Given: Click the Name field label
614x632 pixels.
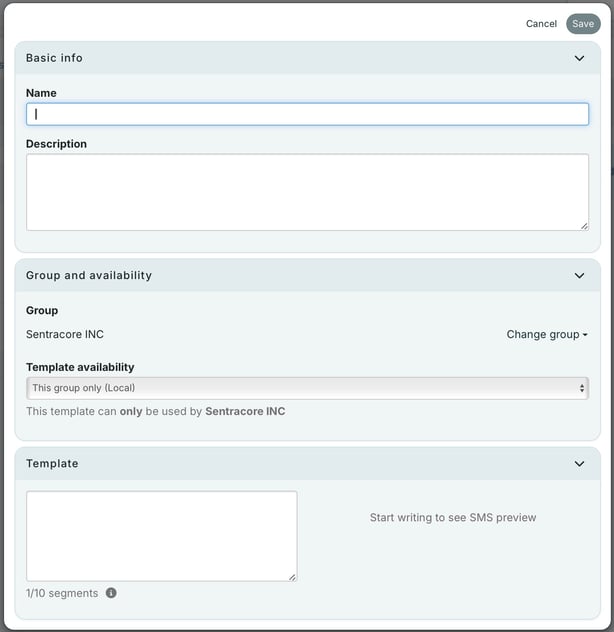Looking at the screenshot, I should [x=41, y=93].
